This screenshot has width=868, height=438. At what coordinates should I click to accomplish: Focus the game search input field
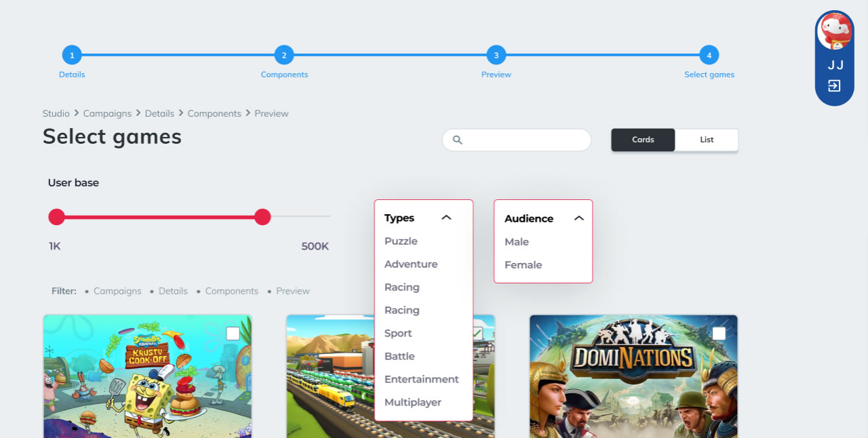click(x=517, y=140)
